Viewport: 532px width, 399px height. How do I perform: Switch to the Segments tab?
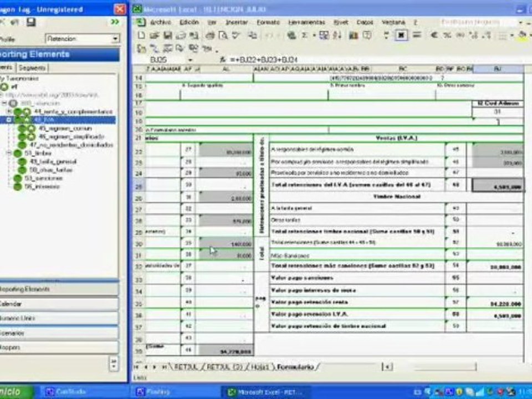pyautogui.click(x=32, y=68)
